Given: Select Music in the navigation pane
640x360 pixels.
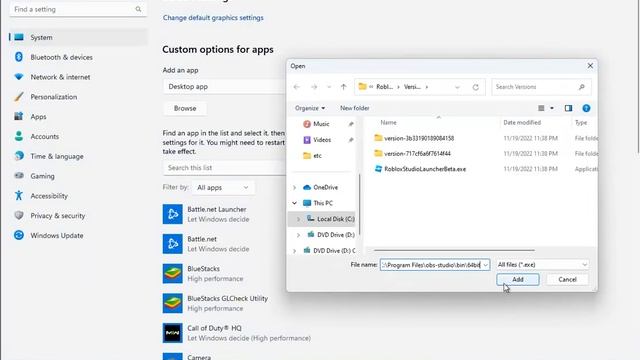Looking at the screenshot, I should (x=321, y=124).
